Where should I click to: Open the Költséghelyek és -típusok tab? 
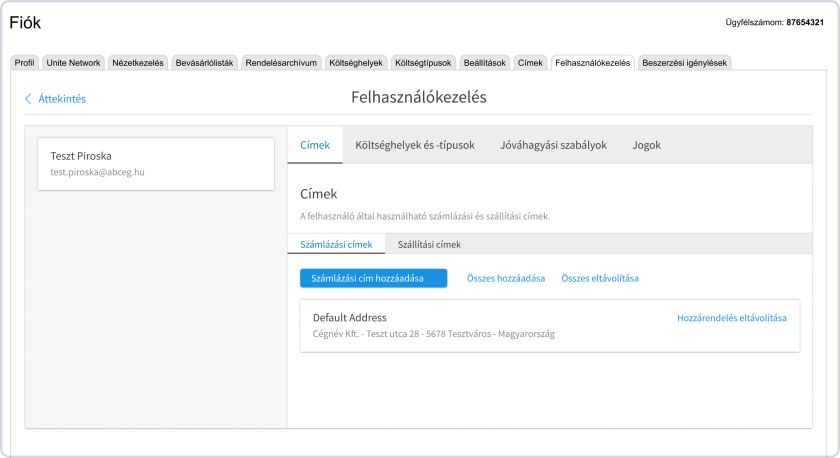415,145
